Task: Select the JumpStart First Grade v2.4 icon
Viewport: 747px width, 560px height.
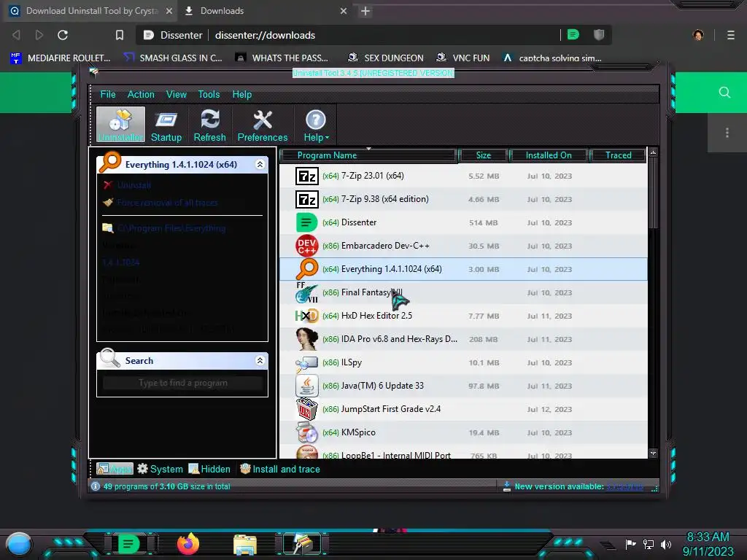Action: (x=307, y=409)
